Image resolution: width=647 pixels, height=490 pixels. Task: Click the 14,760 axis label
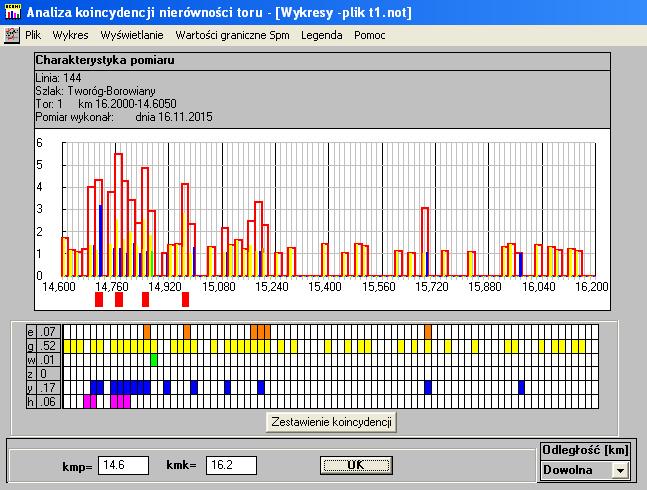pos(112,287)
